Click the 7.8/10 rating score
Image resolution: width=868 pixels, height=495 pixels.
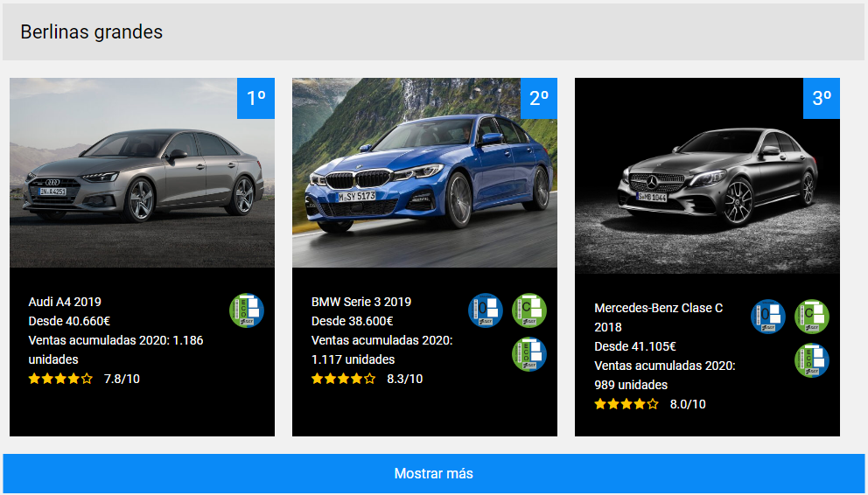point(122,379)
